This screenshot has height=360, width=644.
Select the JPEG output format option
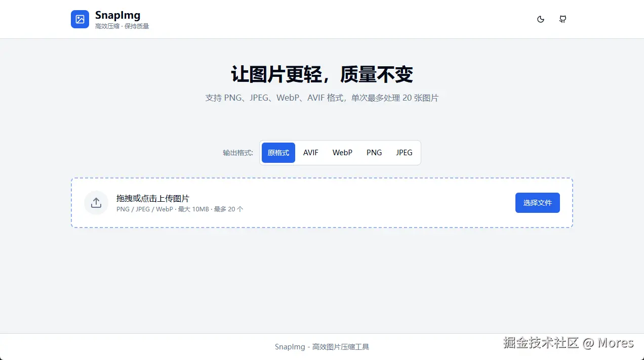(404, 152)
